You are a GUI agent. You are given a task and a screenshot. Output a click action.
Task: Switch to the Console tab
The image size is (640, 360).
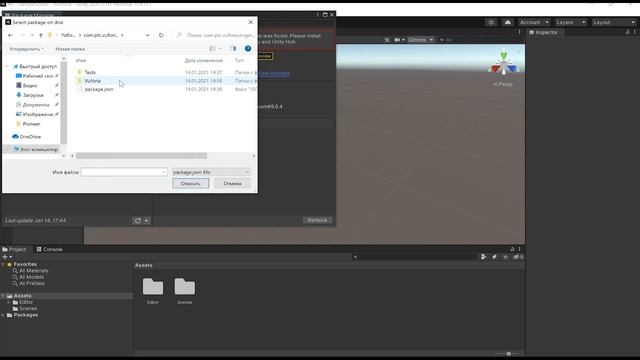49,249
